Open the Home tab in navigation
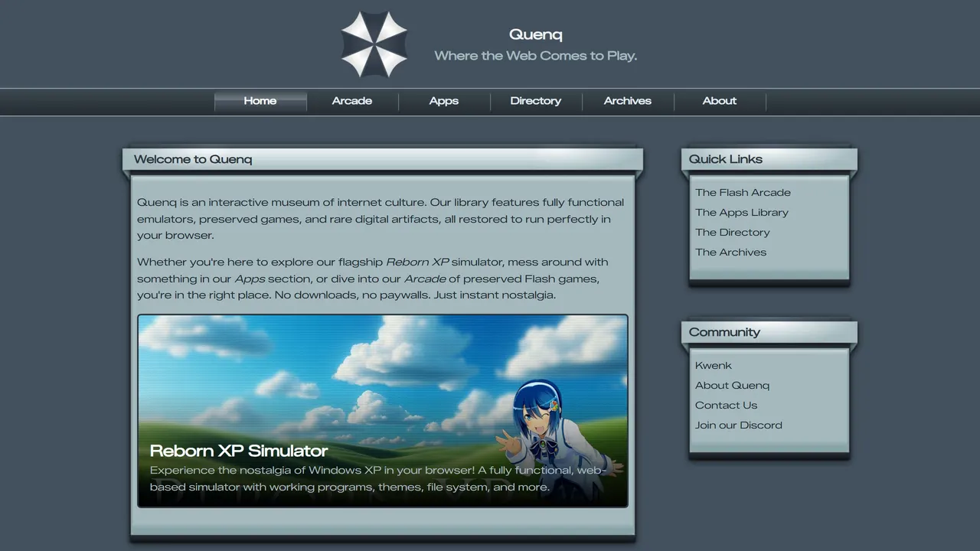This screenshot has height=551, width=980. [260, 101]
